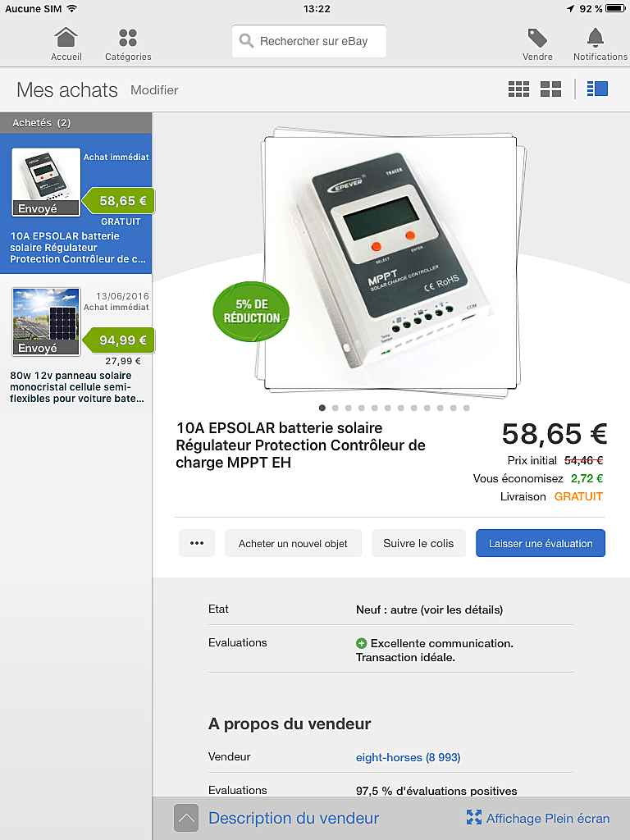
Task: Click Acheter un nouvel objet button
Action: pyautogui.click(x=293, y=543)
